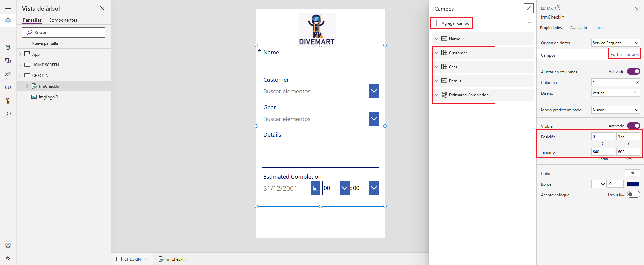Collapse the CHECKIN tree node
Image resolution: width=644 pixels, height=265 pixels.
[20, 75]
